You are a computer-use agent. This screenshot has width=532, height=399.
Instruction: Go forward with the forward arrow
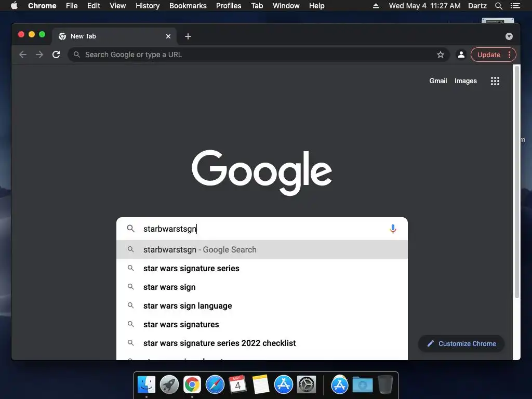tap(39, 55)
